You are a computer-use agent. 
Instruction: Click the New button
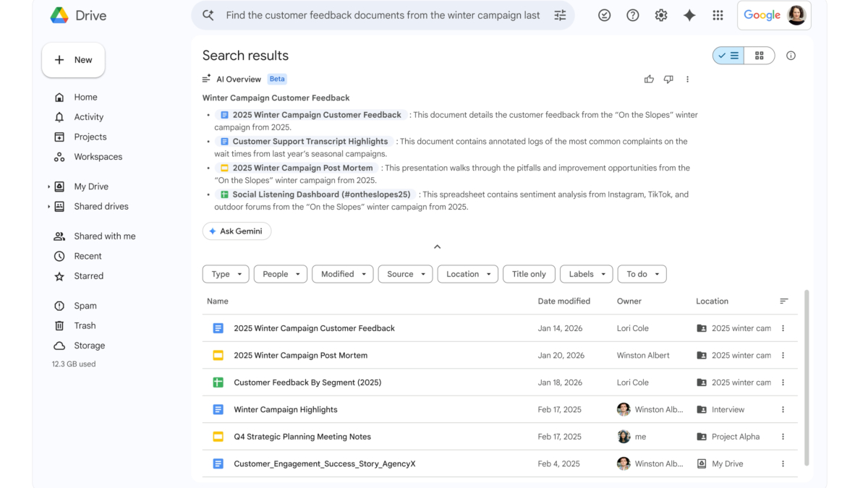73,60
